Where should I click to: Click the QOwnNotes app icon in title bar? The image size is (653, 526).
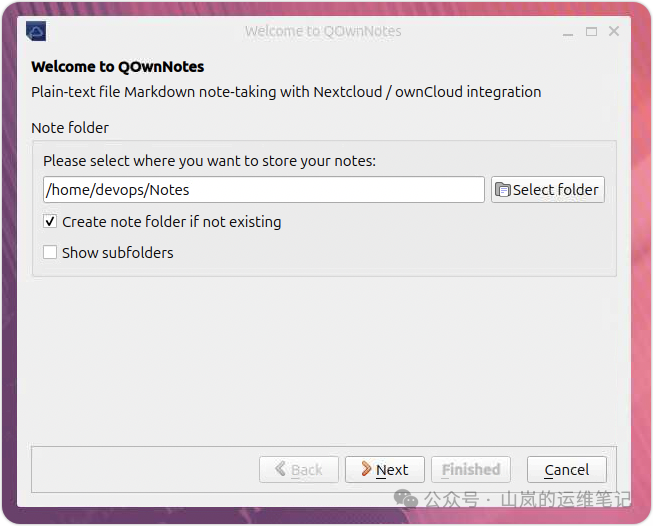click(35, 31)
